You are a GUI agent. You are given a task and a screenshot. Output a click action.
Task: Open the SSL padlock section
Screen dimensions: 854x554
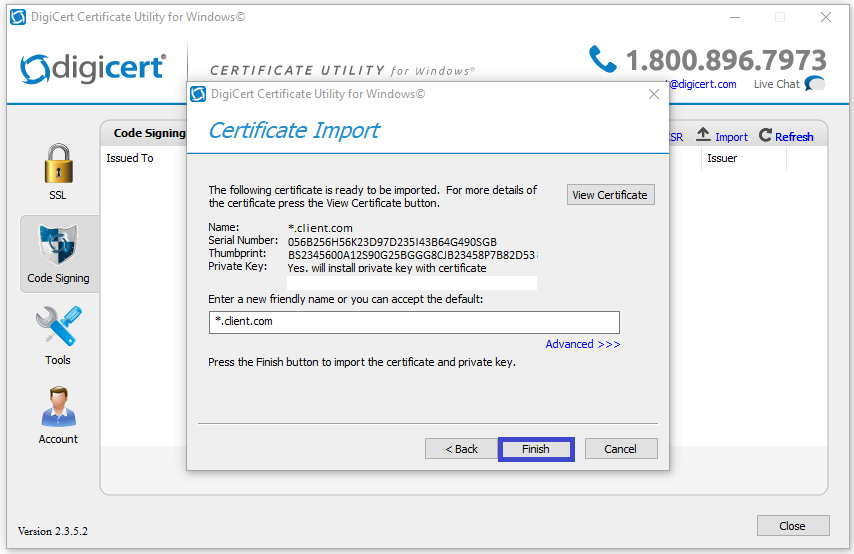point(58,163)
